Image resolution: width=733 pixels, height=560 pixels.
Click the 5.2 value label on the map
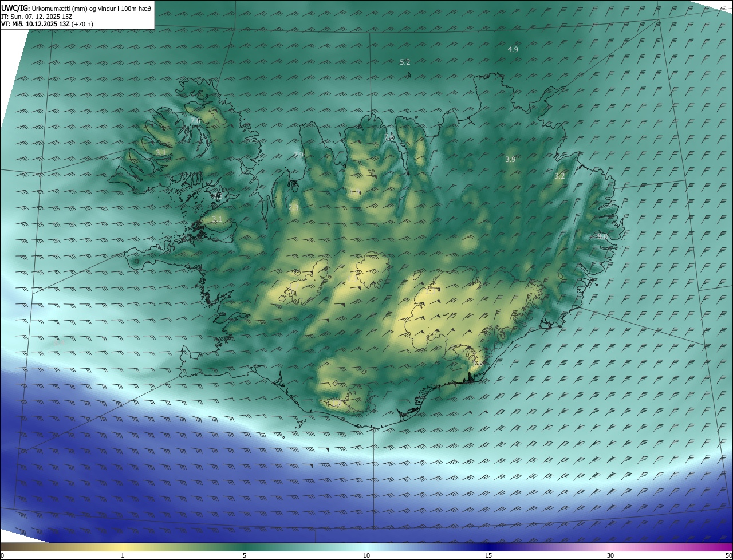tap(405, 62)
